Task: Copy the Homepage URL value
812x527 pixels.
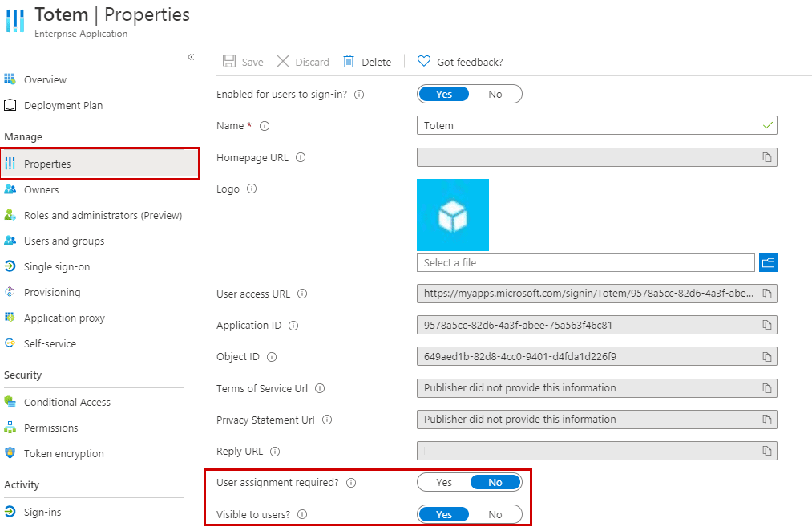Action: [767, 157]
